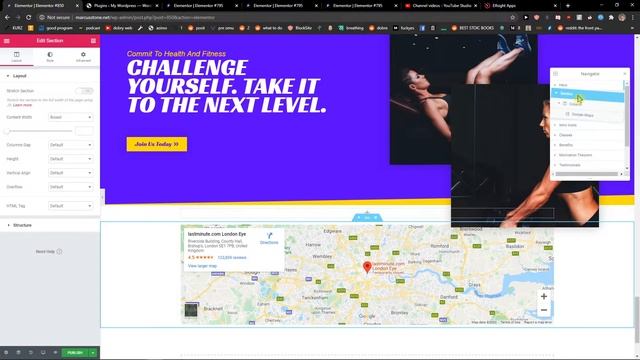This screenshot has height=360, width=640.
Task: Click the green Publish button
Action: [75, 353]
